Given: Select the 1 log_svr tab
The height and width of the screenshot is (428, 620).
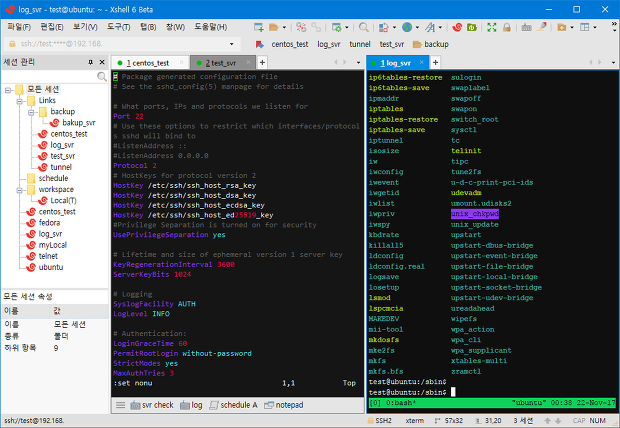Looking at the screenshot, I should point(396,62).
